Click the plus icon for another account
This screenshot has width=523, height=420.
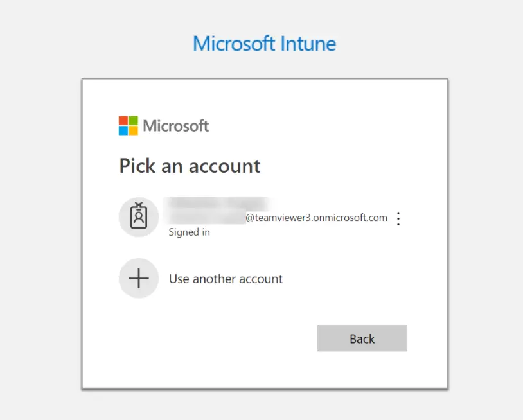(139, 278)
